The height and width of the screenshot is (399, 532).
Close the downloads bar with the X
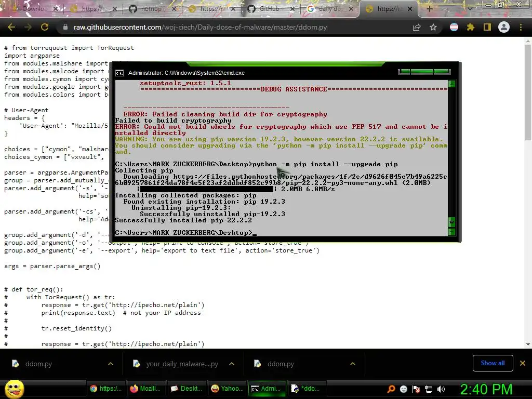point(523,363)
